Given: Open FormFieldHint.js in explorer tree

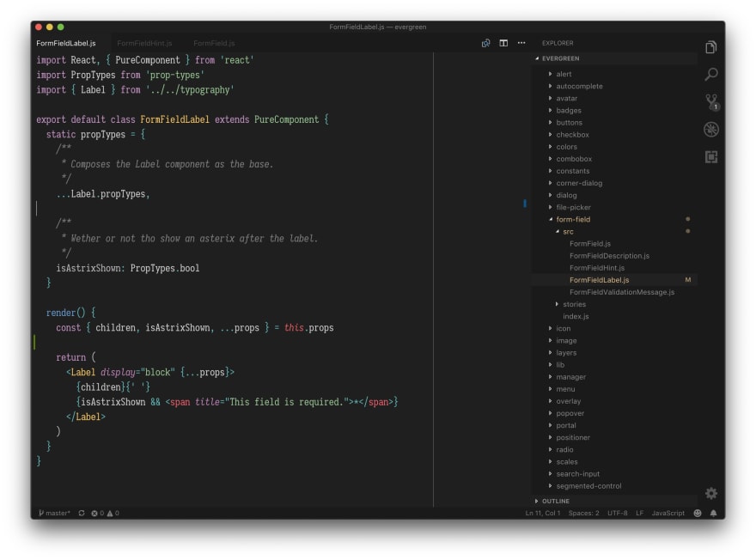Looking at the screenshot, I should coord(615,268).
